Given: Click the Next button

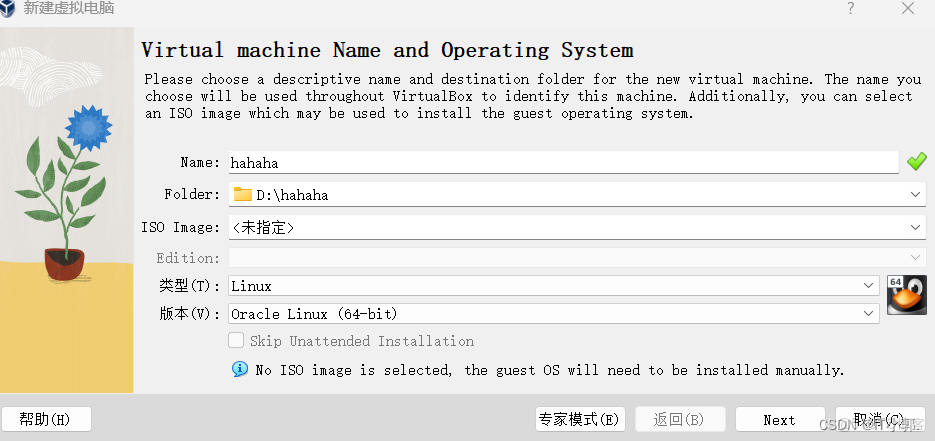Looking at the screenshot, I should (779, 420).
